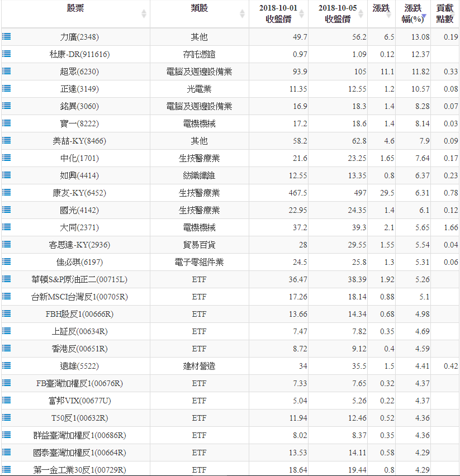Open the row icon for 第一金工業30反1(00729R)
Image resolution: width=460 pixels, height=476 pixels.
(7, 470)
